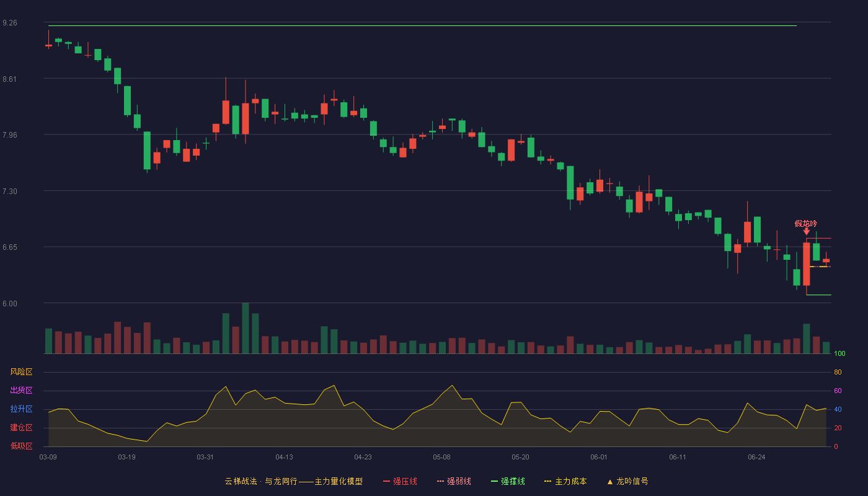Click the 03-31 date axis label
Image resolution: width=868 pixels, height=496 pixels.
tap(205, 457)
